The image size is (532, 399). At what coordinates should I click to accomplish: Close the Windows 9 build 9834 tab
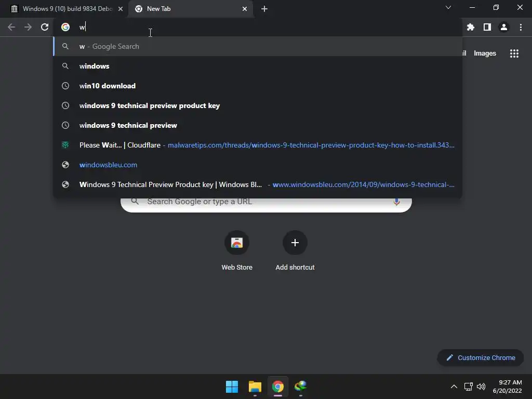coord(121,9)
